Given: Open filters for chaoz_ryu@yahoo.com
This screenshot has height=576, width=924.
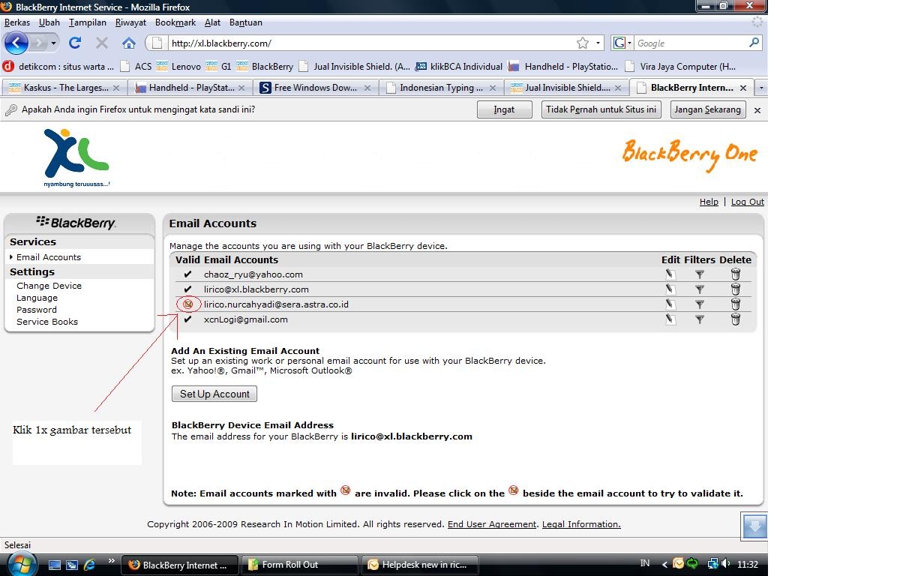Looking at the screenshot, I should [x=700, y=274].
